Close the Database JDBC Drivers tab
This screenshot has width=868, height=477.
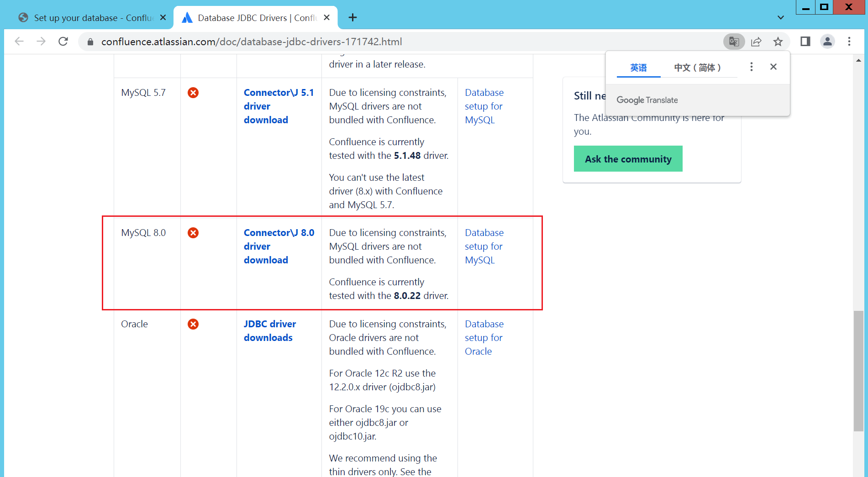327,17
